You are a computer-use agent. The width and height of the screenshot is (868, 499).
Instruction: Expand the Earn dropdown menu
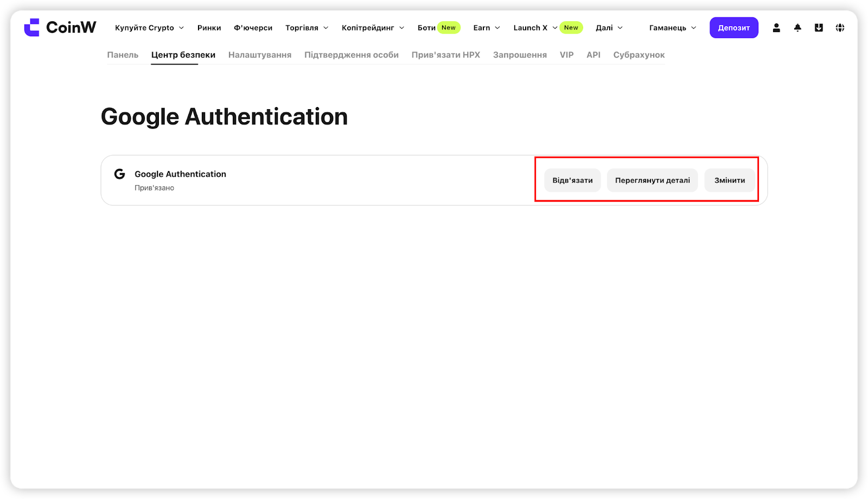tap(487, 28)
